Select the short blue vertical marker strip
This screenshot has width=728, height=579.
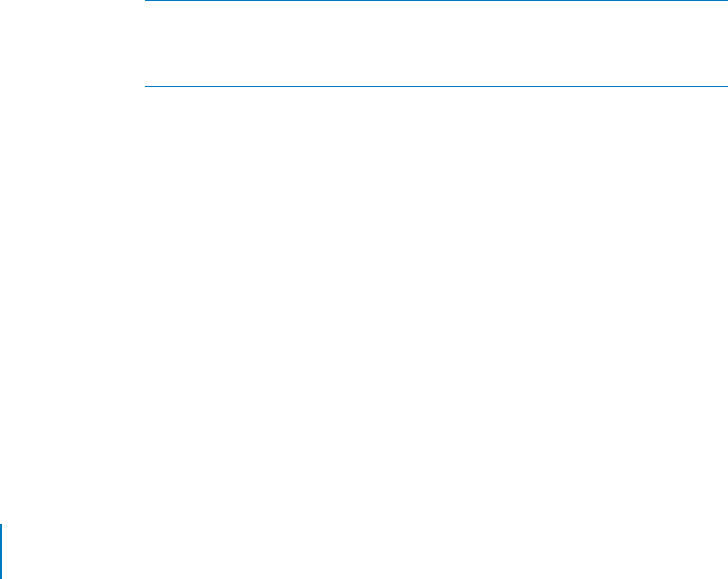tap(1, 551)
